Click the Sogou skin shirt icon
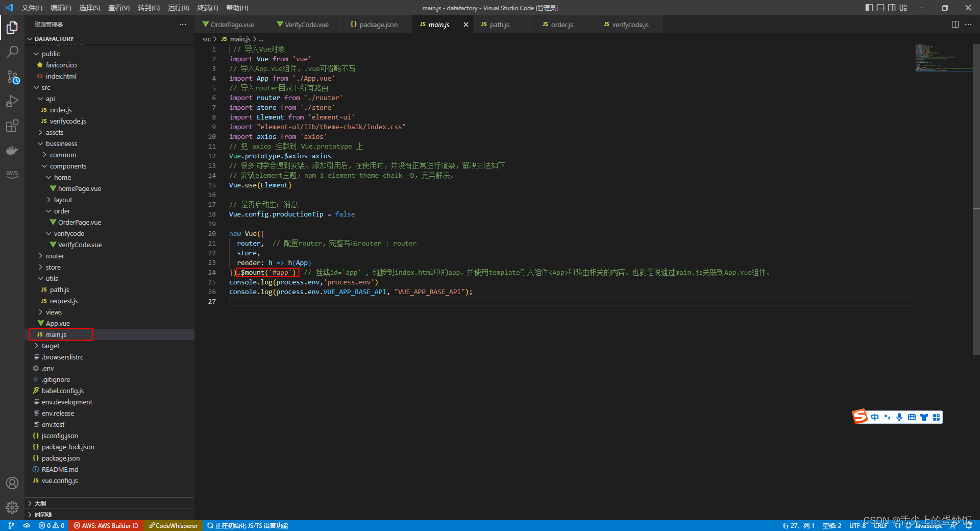 [x=924, y=417]
